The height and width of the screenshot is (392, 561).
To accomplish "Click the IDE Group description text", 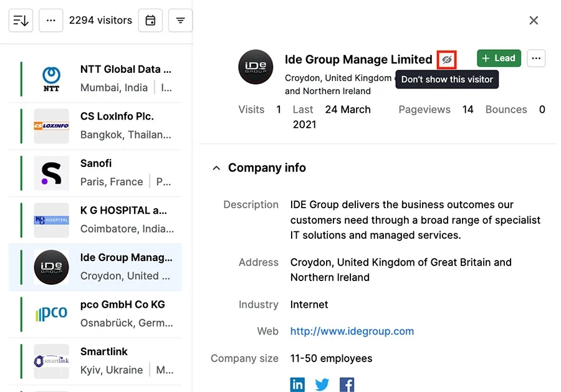I will (415, 220).
